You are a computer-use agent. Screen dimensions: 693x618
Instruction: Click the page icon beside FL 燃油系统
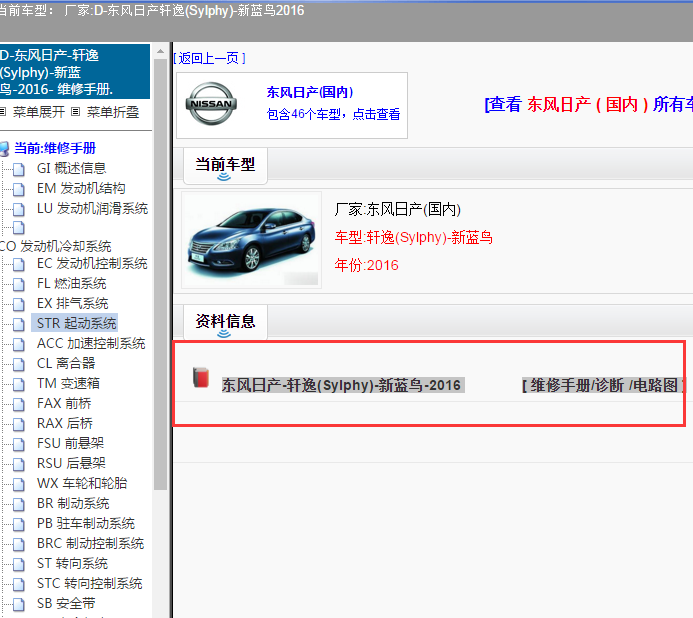click(x=19, y=284)
